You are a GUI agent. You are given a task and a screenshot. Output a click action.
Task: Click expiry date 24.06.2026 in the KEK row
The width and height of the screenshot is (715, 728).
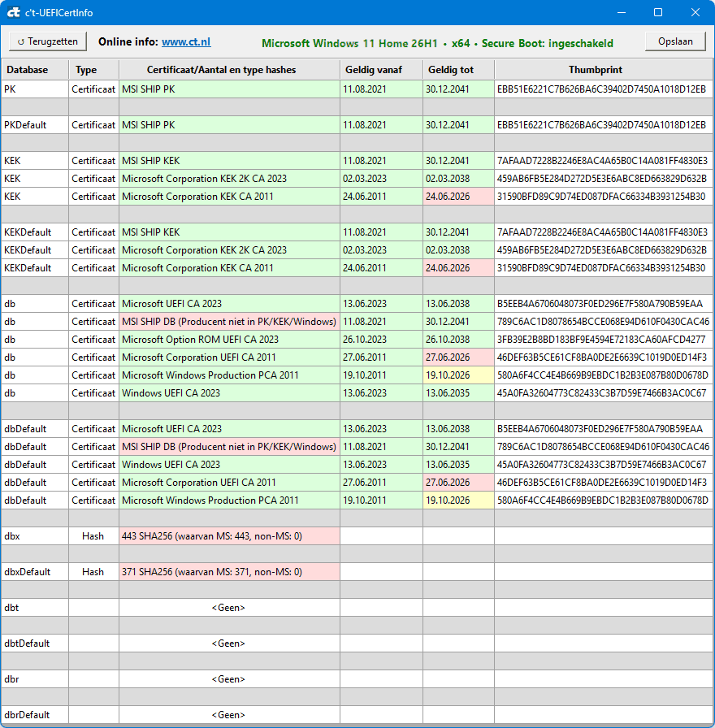pyautogui.click(x=458, y=197)
